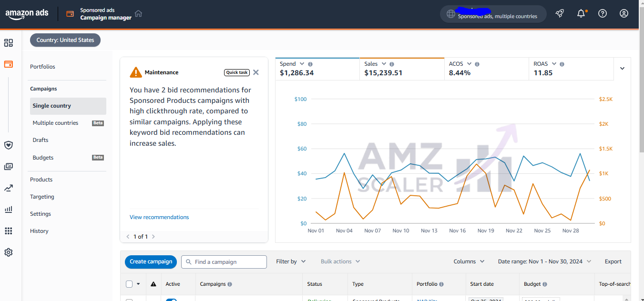The width and height of the screenshot is (644, 301).
Task: Open Products in the side menu
Action: (41, 180)
